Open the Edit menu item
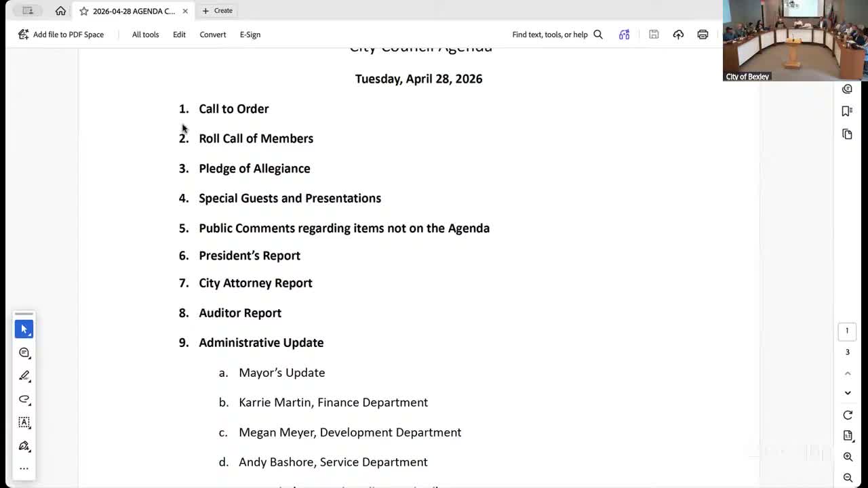The height and width of the screenshot is (488, 868). tap(179, 35)
